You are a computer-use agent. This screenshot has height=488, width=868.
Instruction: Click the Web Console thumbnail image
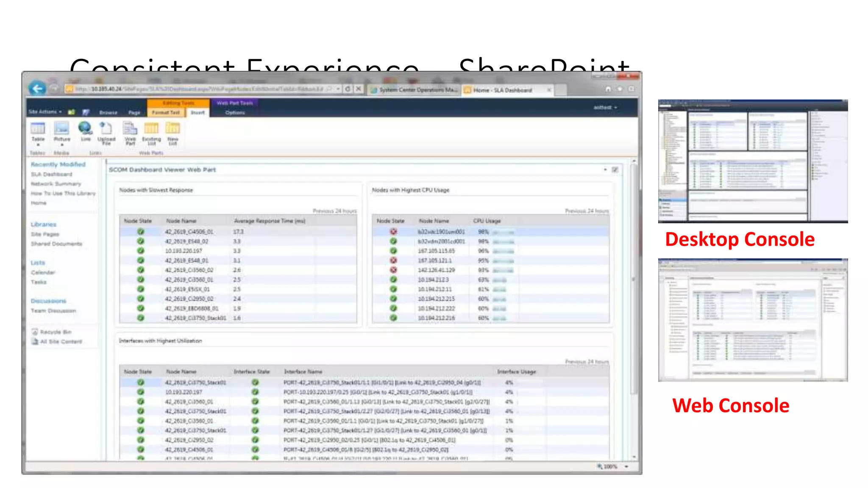(753, 320)
